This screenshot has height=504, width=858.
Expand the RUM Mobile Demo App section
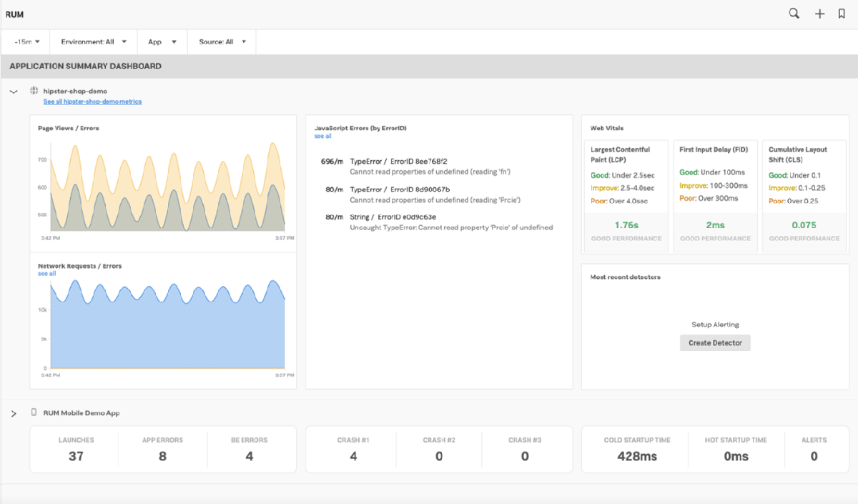[14, 414]
